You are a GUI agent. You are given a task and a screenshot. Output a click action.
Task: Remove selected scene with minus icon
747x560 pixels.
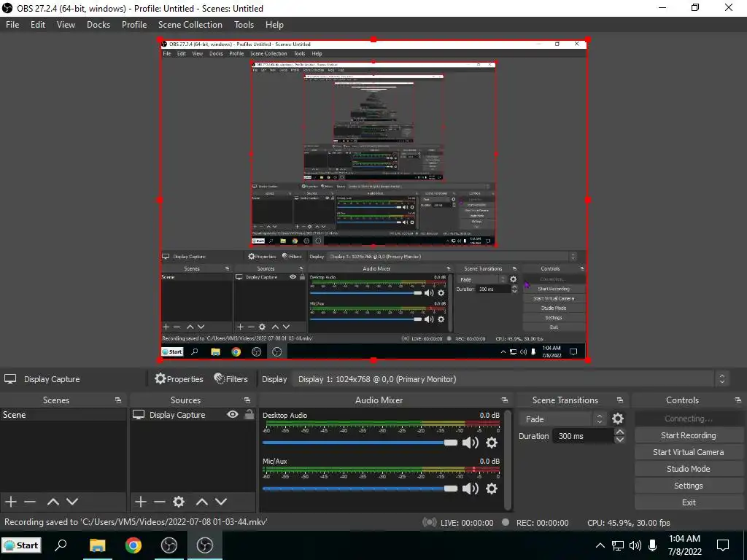(30, 502)
